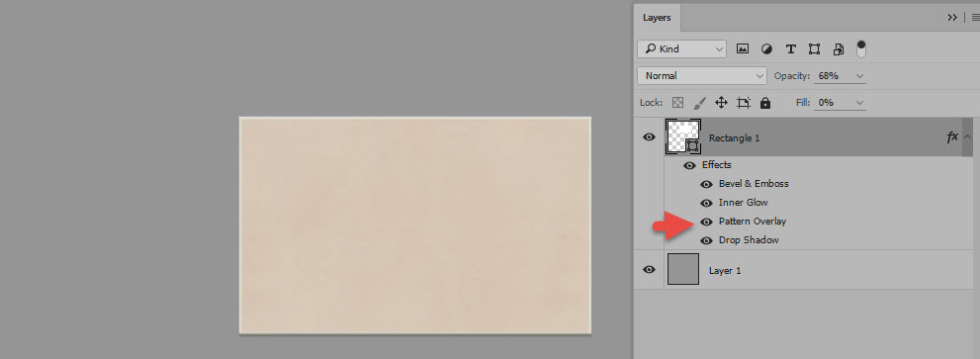
Task: Filter for smart objects icon
Action: point(839,48)
